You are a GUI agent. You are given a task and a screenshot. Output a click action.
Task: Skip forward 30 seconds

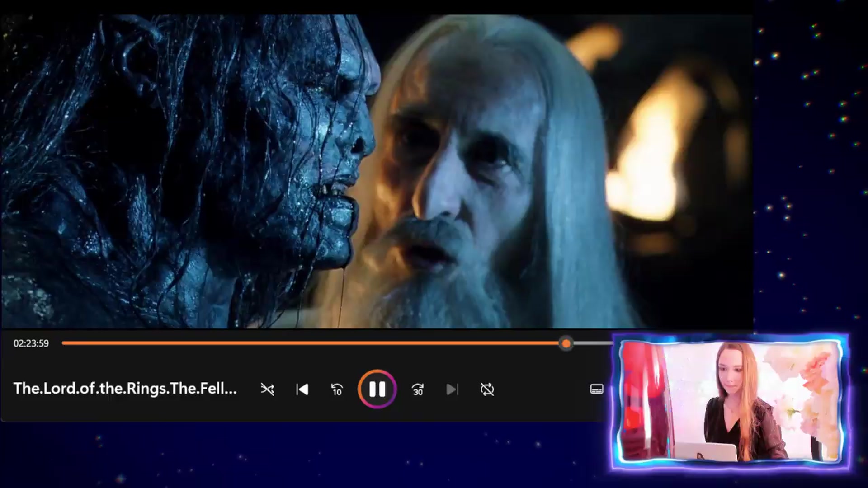pyautogui.click(x=418, y=389)
